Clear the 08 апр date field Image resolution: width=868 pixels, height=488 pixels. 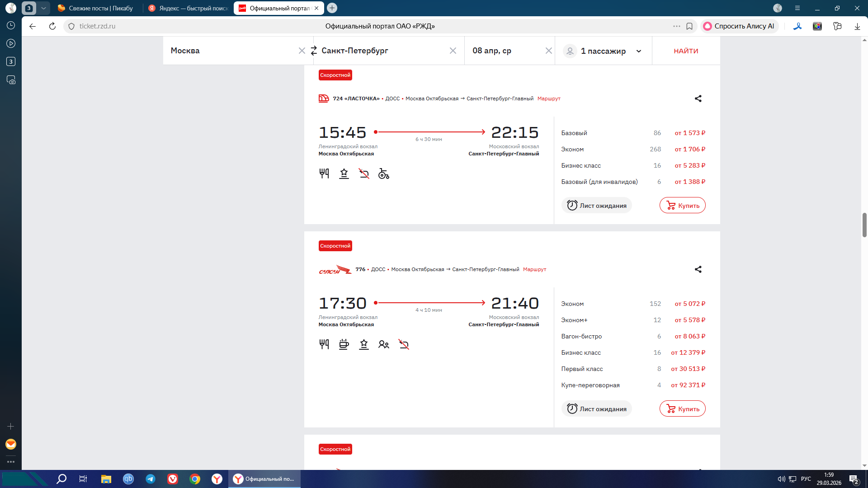[549, 51]
